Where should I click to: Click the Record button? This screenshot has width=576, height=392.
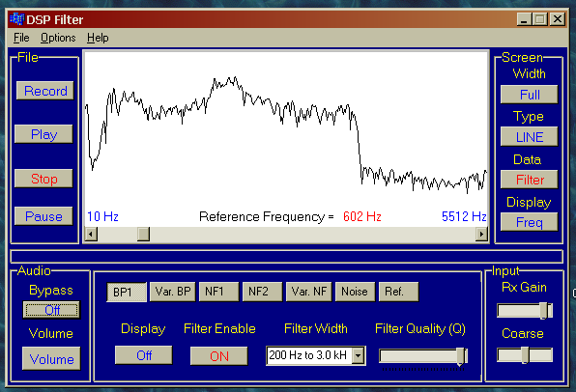[45, 91]
